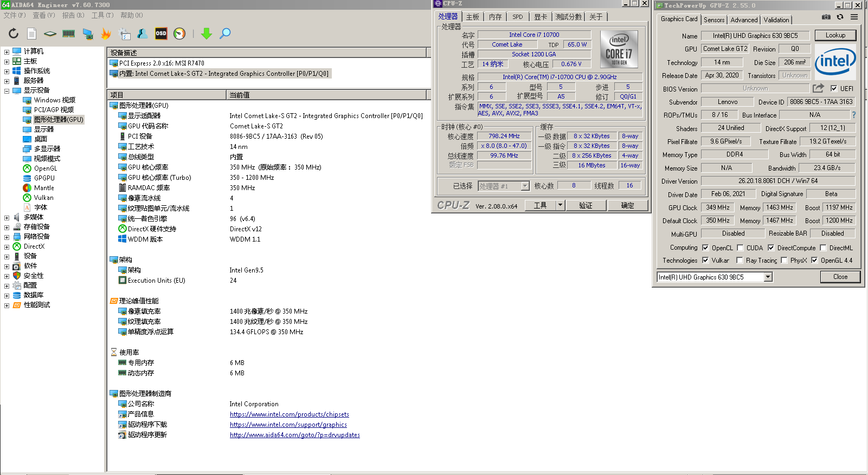Screen dimensions: 868x475
Task: Switch to the 内存 tab in CPU-Z
Action: (x=495, y=17)
